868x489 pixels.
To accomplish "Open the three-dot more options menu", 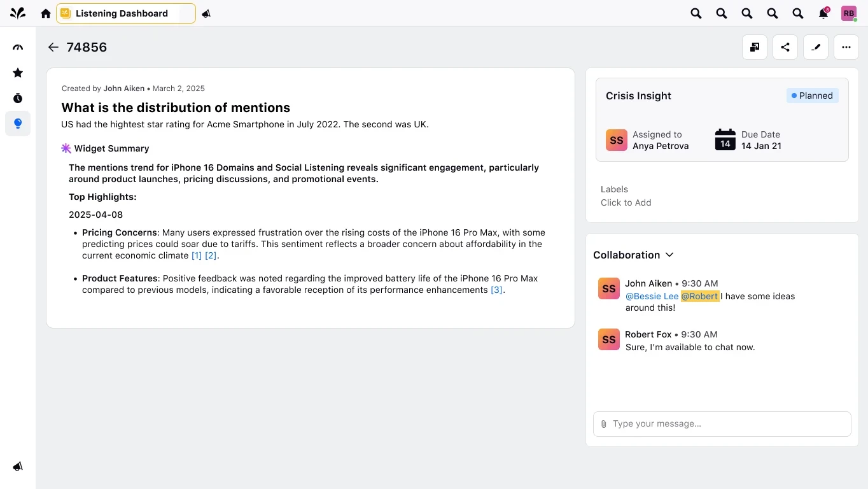I will (x=846, y=47).
